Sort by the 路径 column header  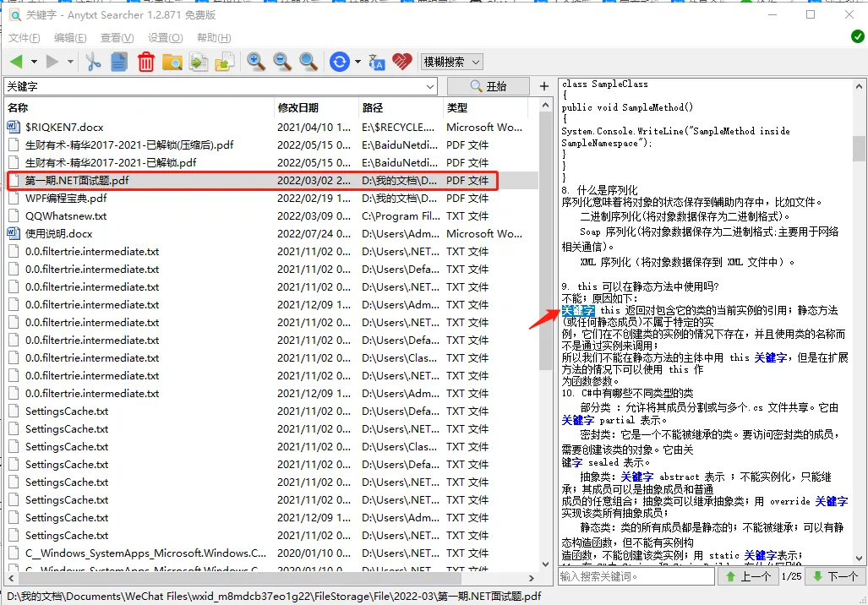pyautogui.click(x=401, y=108)
